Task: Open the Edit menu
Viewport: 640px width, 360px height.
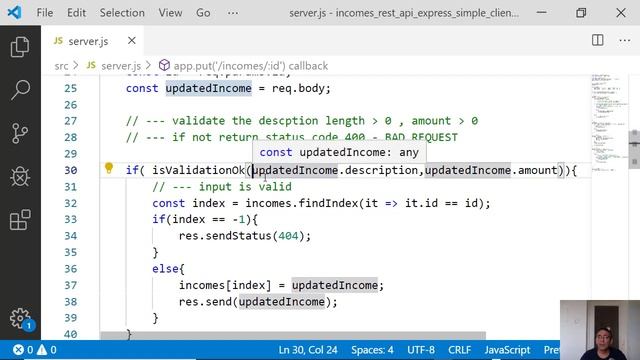Action: [76, 13]
